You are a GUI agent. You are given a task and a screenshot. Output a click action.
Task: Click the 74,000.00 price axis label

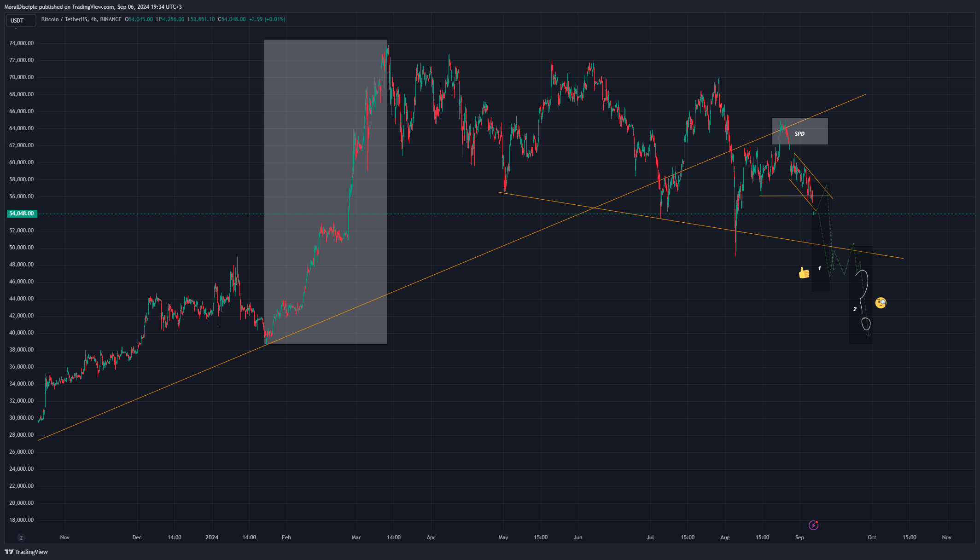22,43
